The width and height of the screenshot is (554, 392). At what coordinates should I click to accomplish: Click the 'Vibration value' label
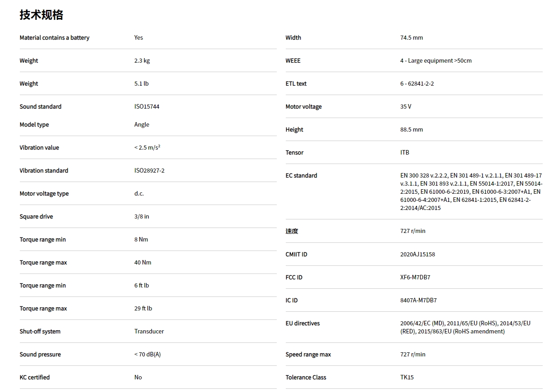(x=39, y=148)
